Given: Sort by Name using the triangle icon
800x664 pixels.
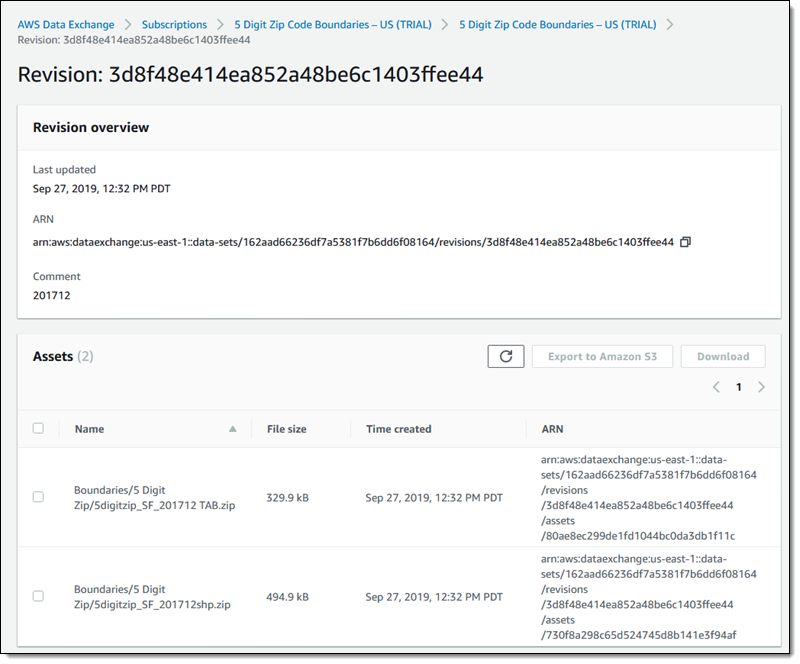Looking at the screenshot, I should coord(233,429).
